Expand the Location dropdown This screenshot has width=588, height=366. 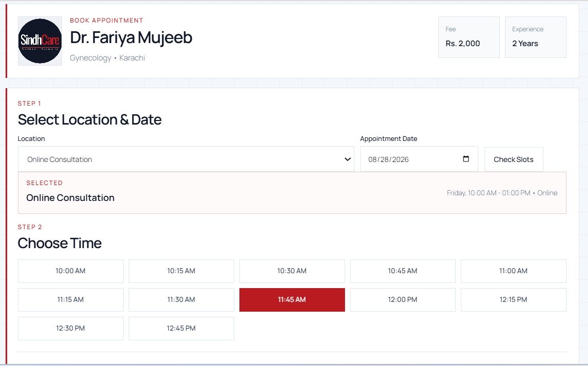(x=186, y=159)
